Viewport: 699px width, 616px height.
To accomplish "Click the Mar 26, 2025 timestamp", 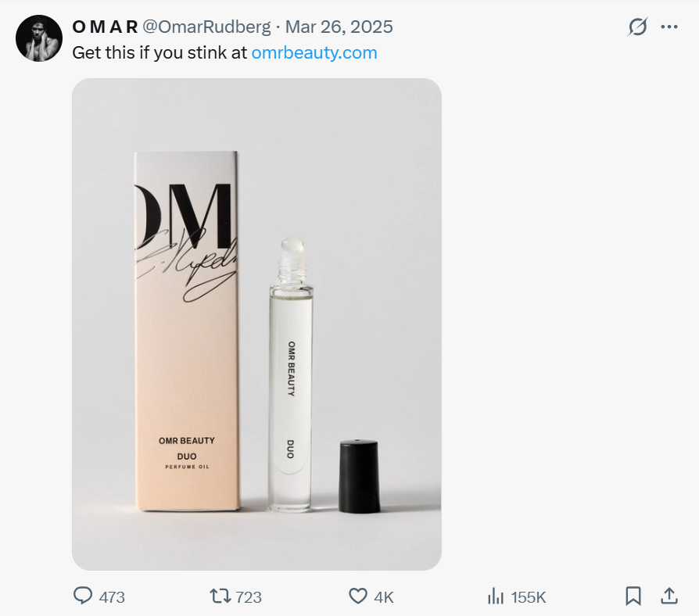I will click(x=339, y=27).
